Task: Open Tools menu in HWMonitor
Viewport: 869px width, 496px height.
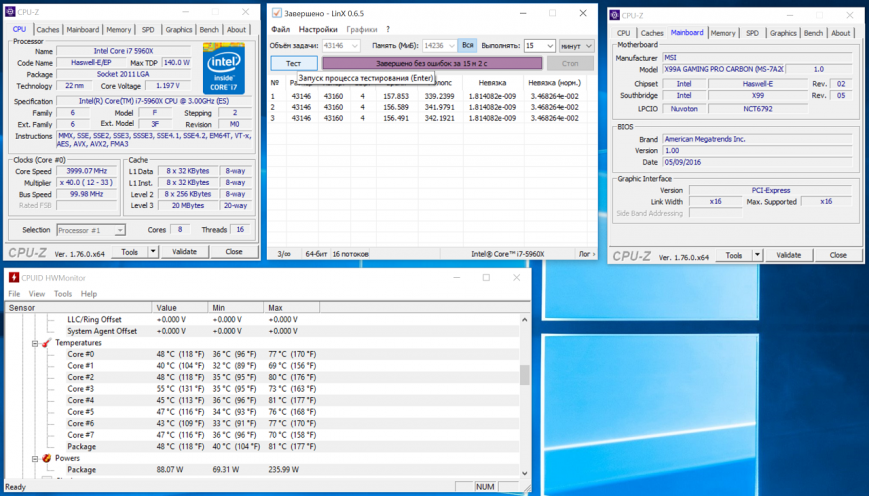Action: 63,294
